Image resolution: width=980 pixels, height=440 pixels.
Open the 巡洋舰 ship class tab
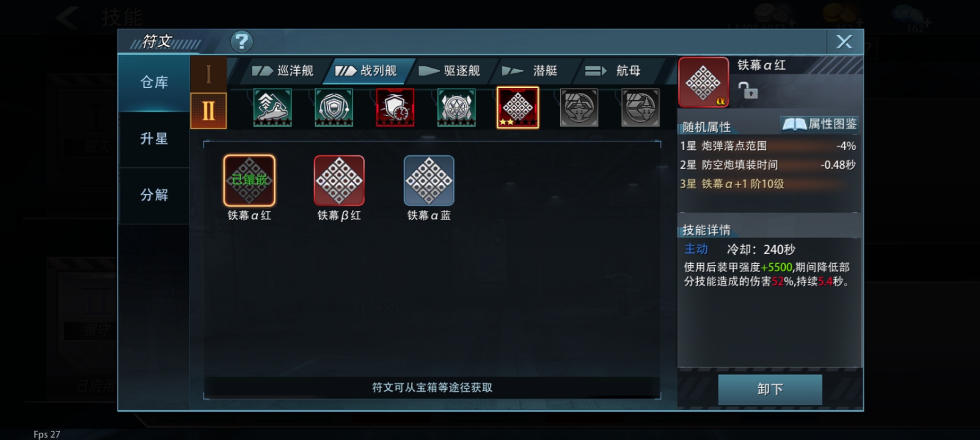[x=283, y=71]
